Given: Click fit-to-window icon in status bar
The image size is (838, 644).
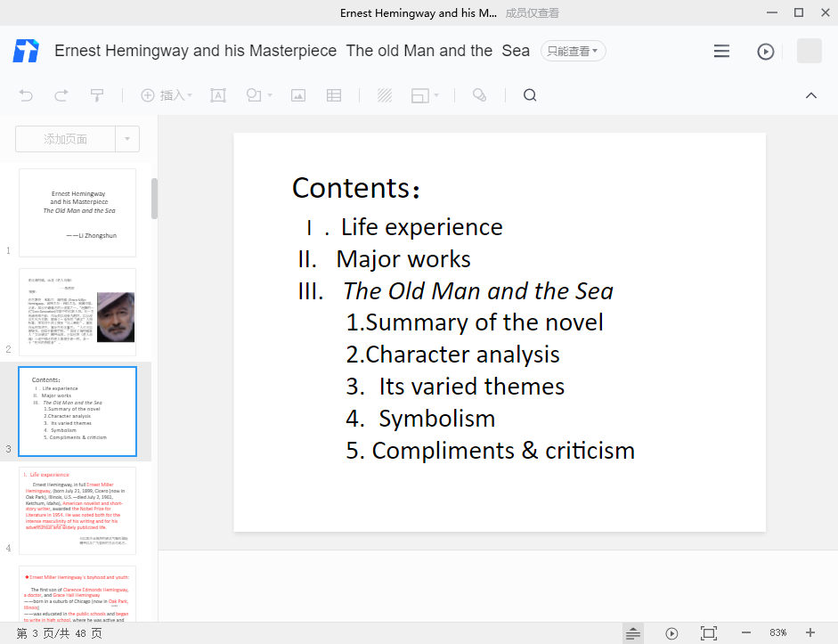Looking at the screenshot, I should tap(709, 632).
